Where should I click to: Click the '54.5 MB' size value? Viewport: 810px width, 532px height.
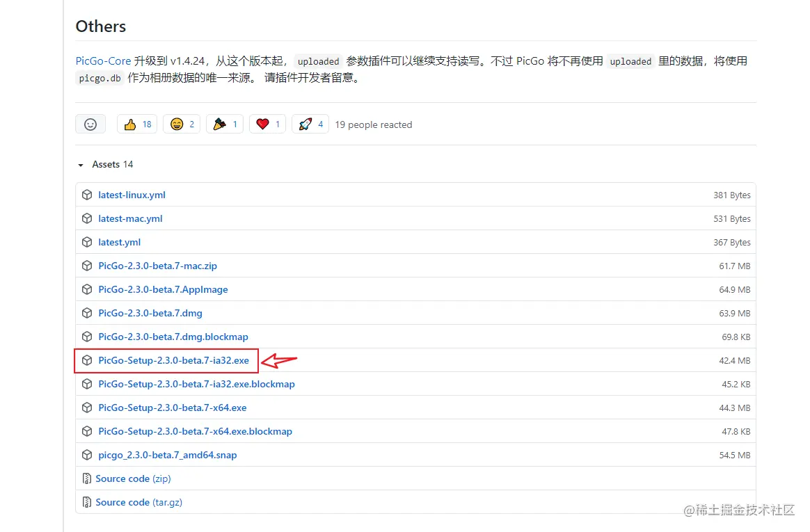click(x=735, y=456)
